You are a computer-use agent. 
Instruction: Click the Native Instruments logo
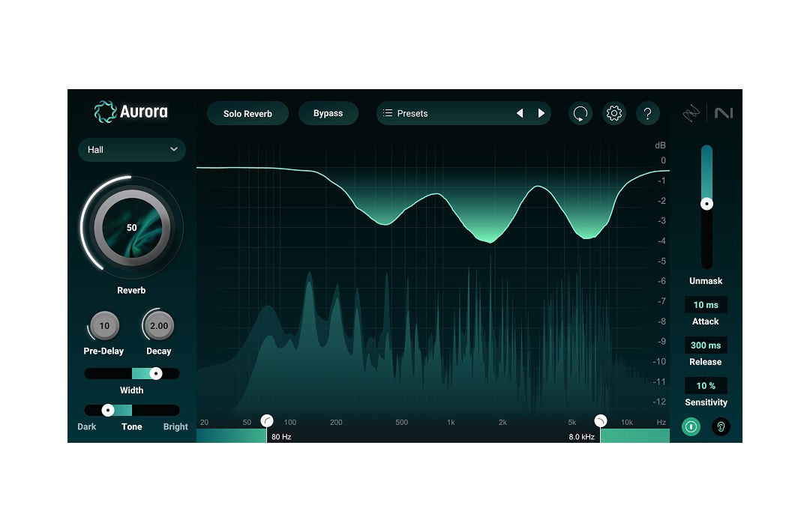coord(723,113)
